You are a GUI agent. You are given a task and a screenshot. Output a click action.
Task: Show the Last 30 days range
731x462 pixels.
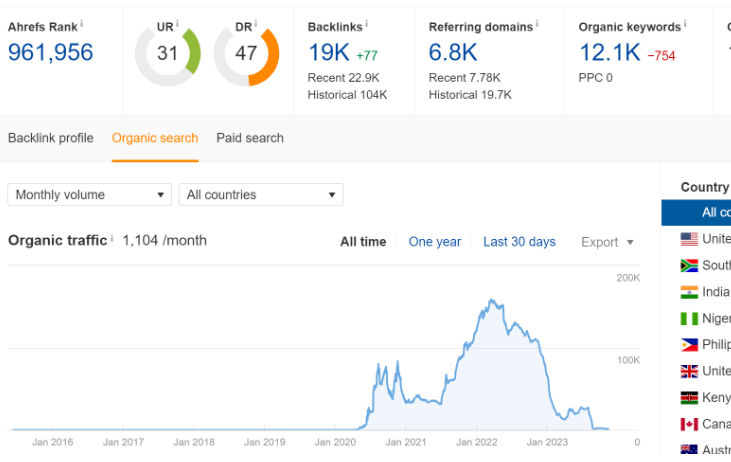tap(519, 242)
